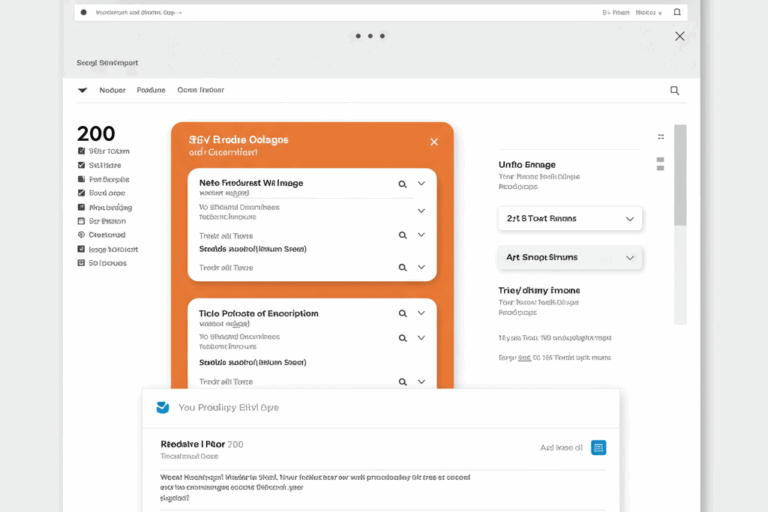Close the orange dialog with the X

tap(434, 142)
